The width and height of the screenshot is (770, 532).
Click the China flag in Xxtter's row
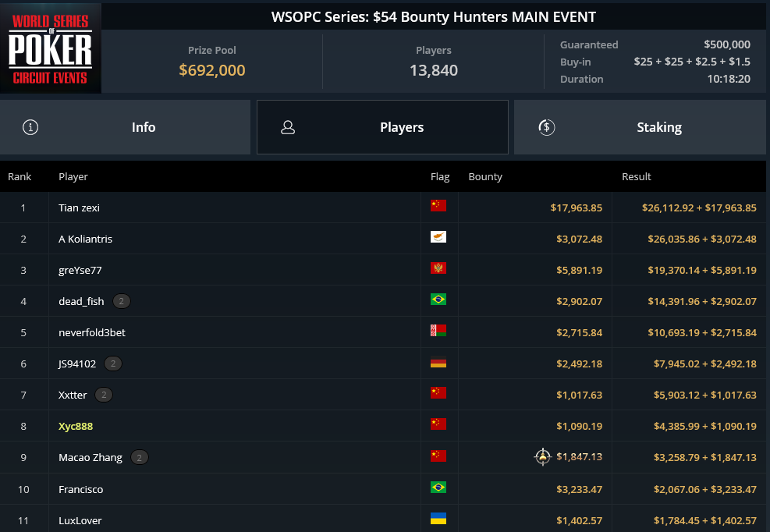[x=438, y=393]
